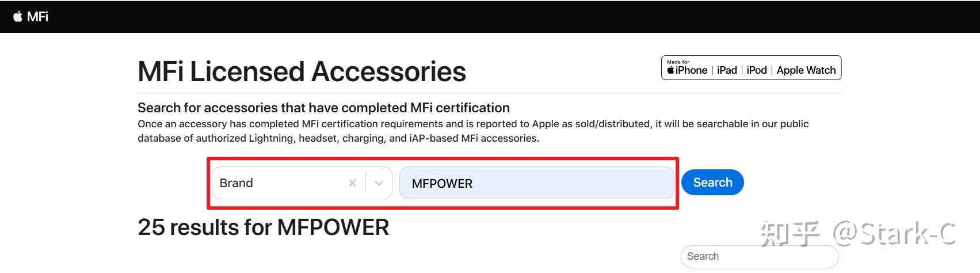Viewport: 980px width, 273px height.
Task: Select iPad in the Made-for badge
Action: pyautogui.click(x=727, y=70)
